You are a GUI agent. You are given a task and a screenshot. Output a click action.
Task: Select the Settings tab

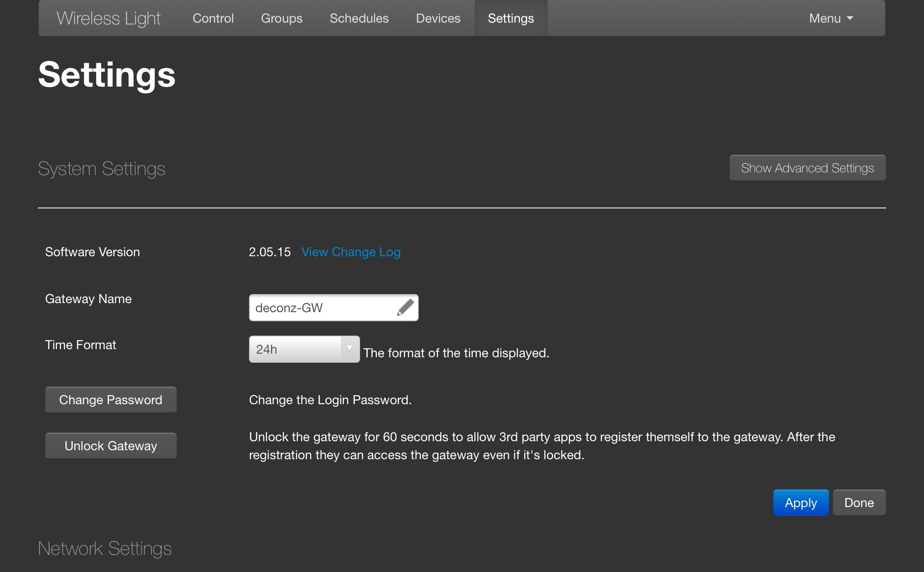511,18
